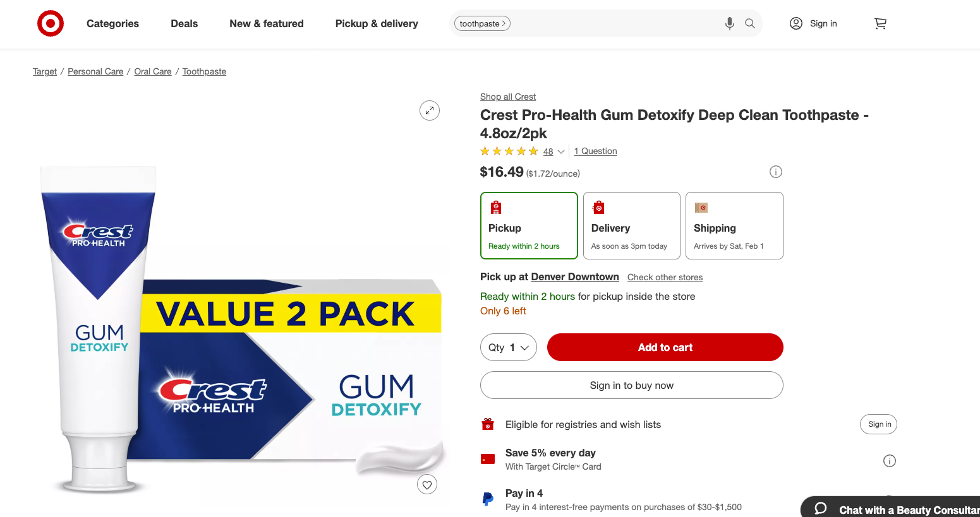Click the Add to cart button

(665, 347)
